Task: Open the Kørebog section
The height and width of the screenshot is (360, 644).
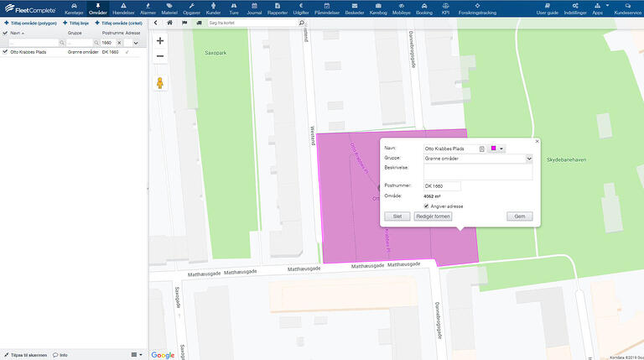Action: [378, 8]
